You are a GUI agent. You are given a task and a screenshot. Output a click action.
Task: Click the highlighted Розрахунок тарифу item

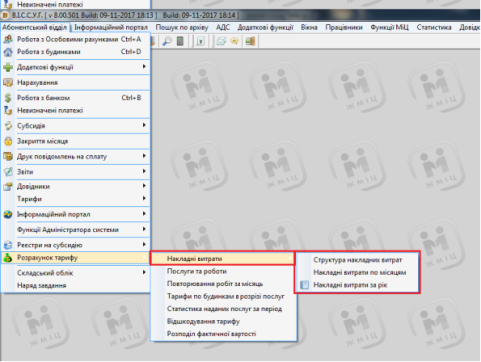[76, 258]
